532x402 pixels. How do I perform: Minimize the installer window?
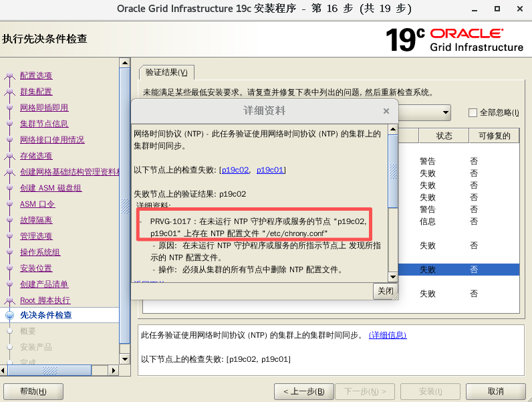pyautogui.click(x=475, y=9)
